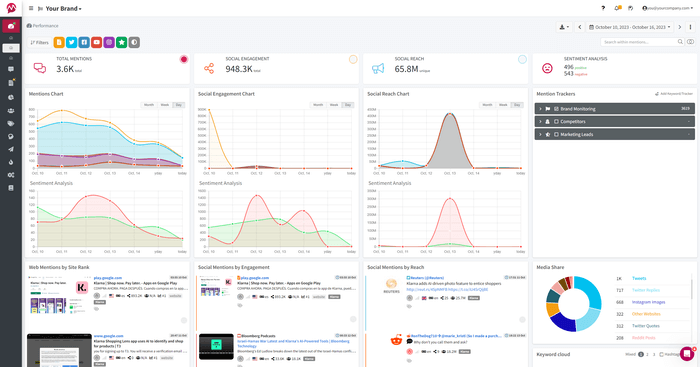This screenshot has height=367, width=700.
Task: Expand the Brand Monitoring tracker chevron
Action: coord(540,109)
